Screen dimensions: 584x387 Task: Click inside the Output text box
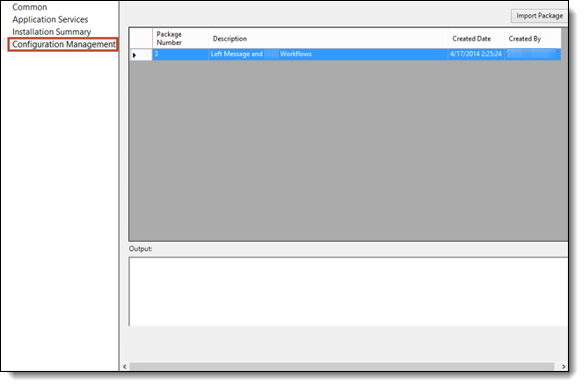348,292
